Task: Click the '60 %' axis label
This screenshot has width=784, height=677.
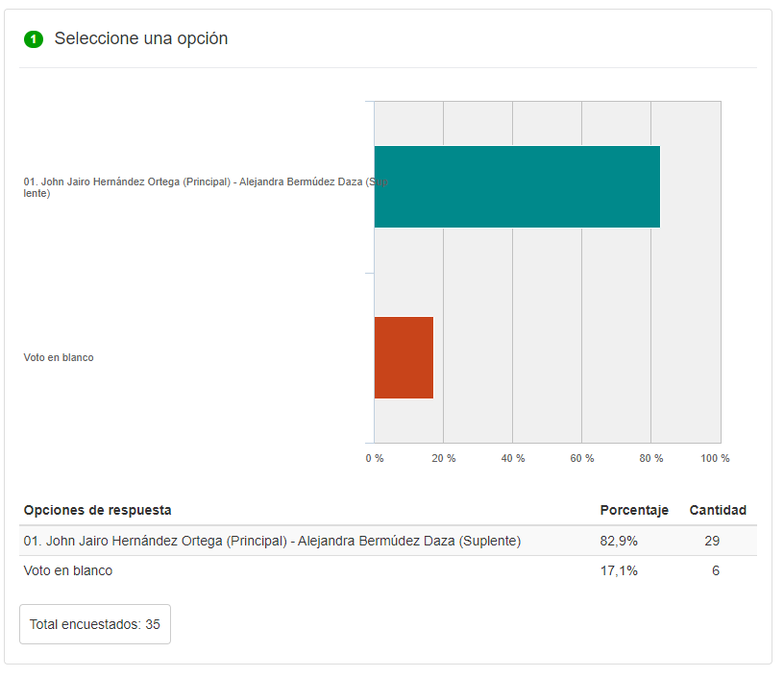Action: pyautogui.click(x=582, y=458)
